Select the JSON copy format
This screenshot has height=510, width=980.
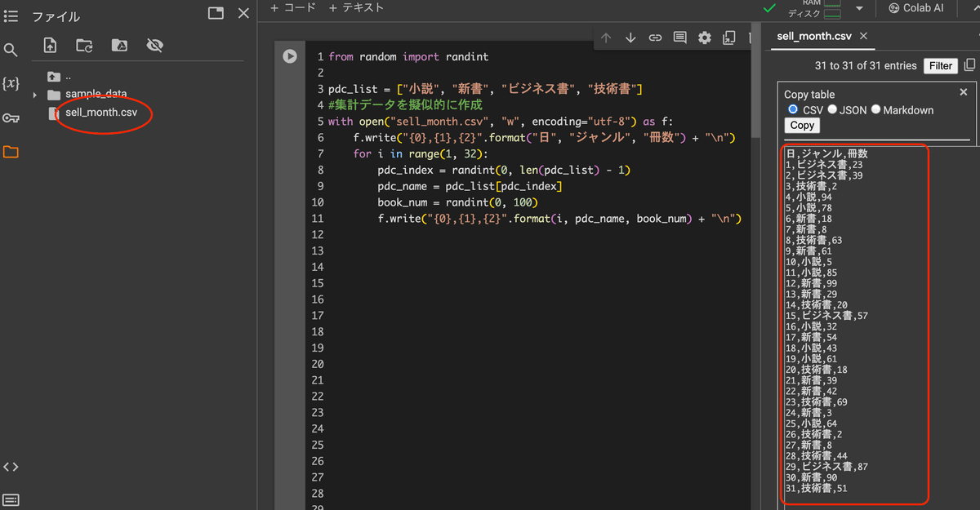pyautogui.click(x=831, y=109)
